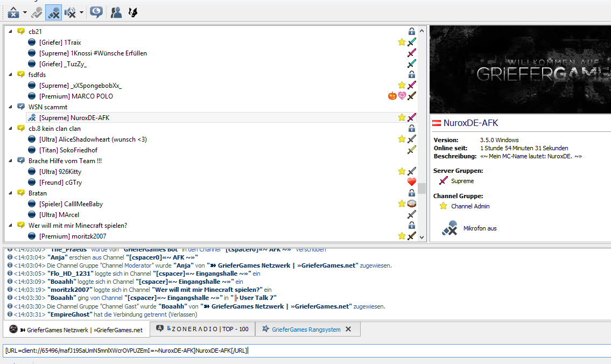Select user [Titan] SokoFriedhof in the tree
The image size is (611, 364).
pyautogui.click(x=68, y=150)
